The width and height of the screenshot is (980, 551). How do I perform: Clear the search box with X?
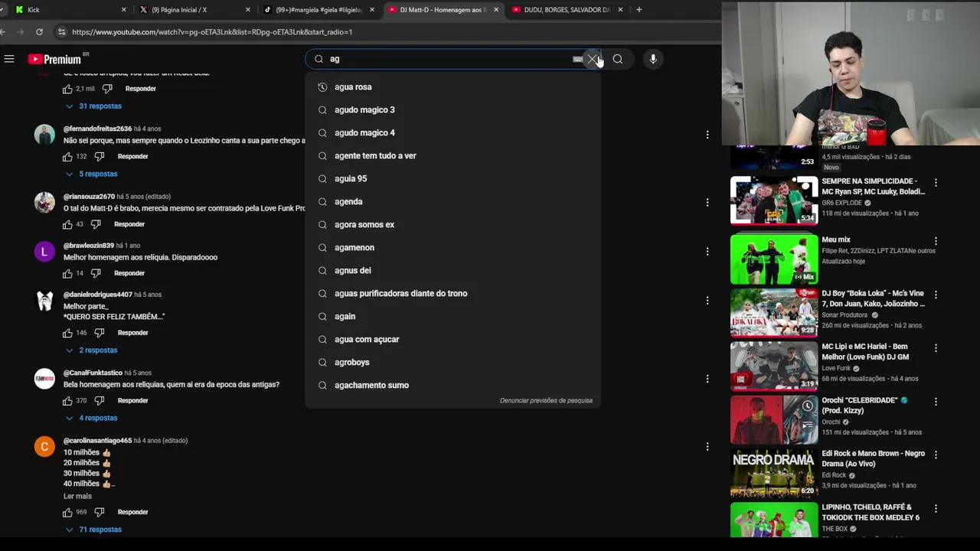[x=593, y=59]
